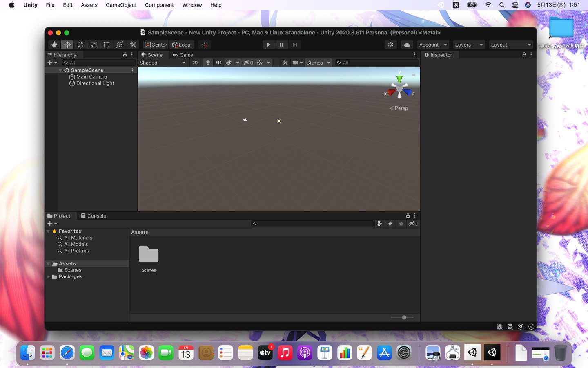Open scene effects dropdown arrow

click(237, 63)
